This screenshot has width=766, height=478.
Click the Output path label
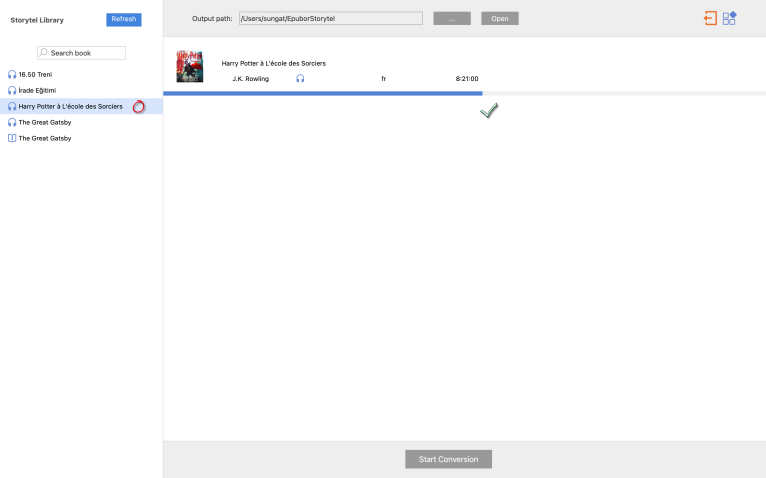click(212, 19)
